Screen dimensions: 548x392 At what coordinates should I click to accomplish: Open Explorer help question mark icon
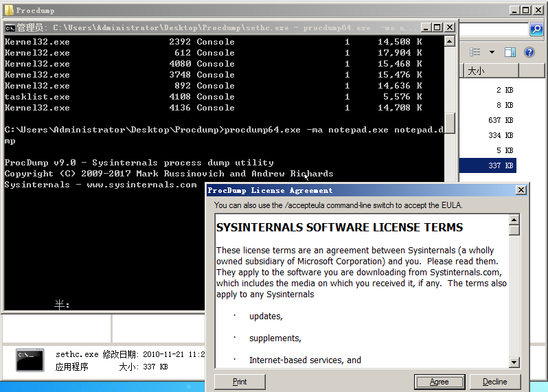[x=529, y=52]
